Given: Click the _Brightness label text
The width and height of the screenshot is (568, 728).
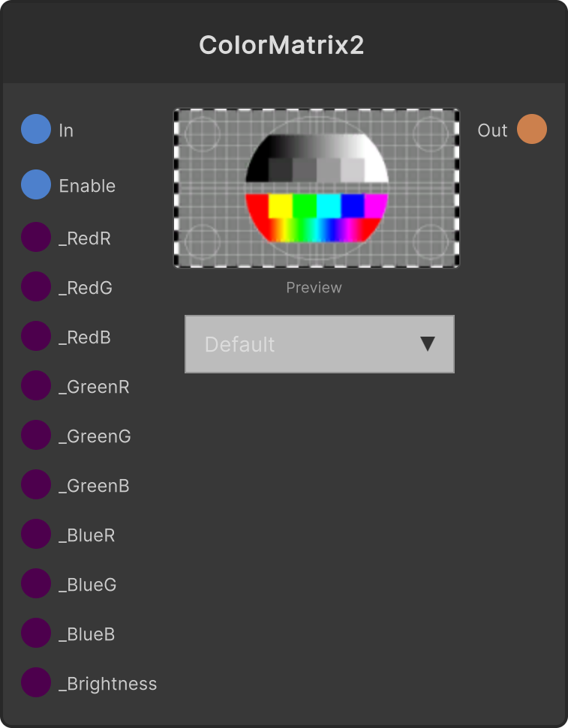Looking at the screenshot, I should pos(108,684).
